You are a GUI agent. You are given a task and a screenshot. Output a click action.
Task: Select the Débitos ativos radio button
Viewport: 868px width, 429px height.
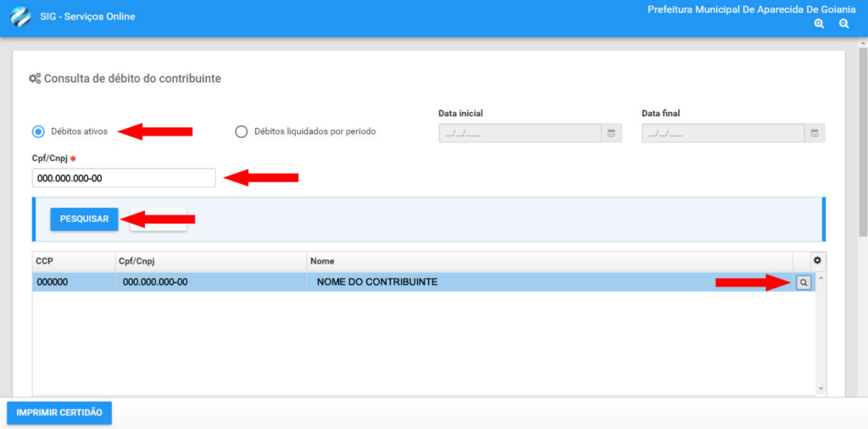pos(38,131)
